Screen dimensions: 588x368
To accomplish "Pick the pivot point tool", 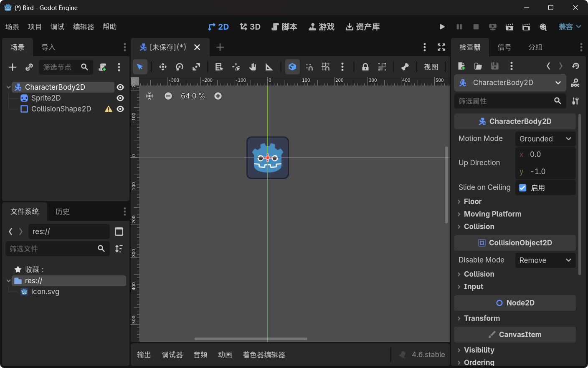I will (x=236, y=67).
